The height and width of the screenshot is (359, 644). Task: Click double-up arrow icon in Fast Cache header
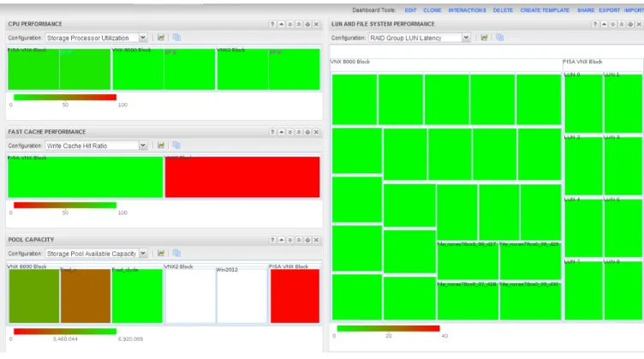coord(299,132)
